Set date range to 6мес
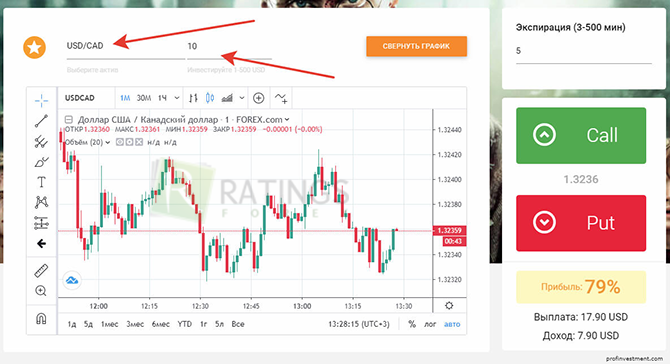 161,324
